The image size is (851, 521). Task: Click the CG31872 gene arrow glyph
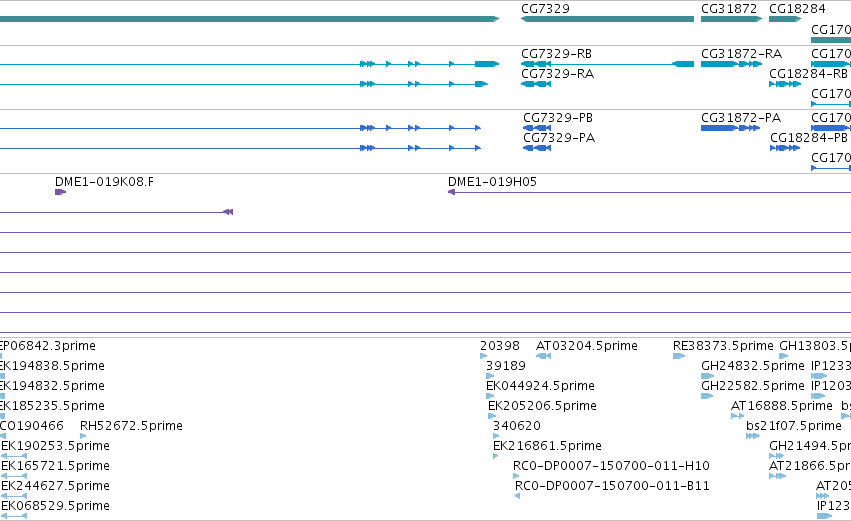[732, 19]
